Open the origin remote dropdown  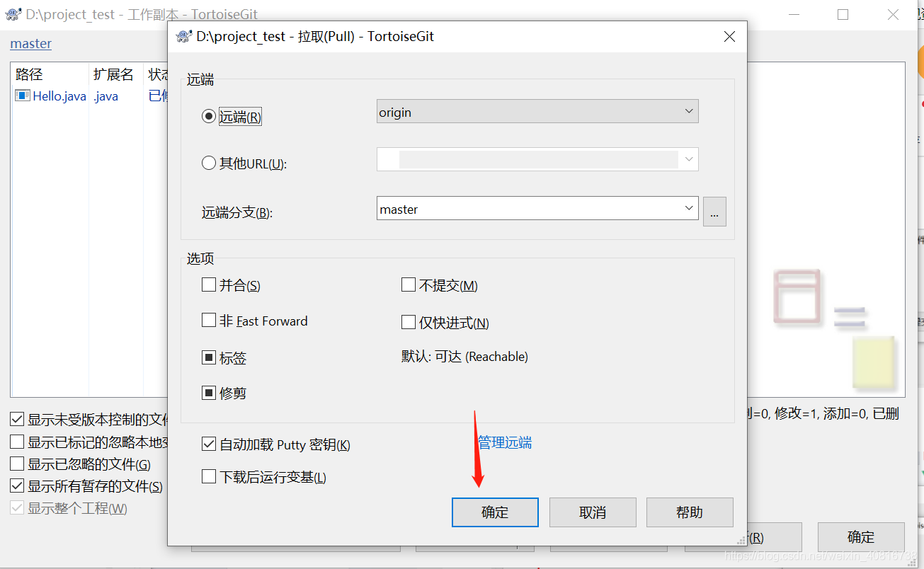(x=689, y=112)
